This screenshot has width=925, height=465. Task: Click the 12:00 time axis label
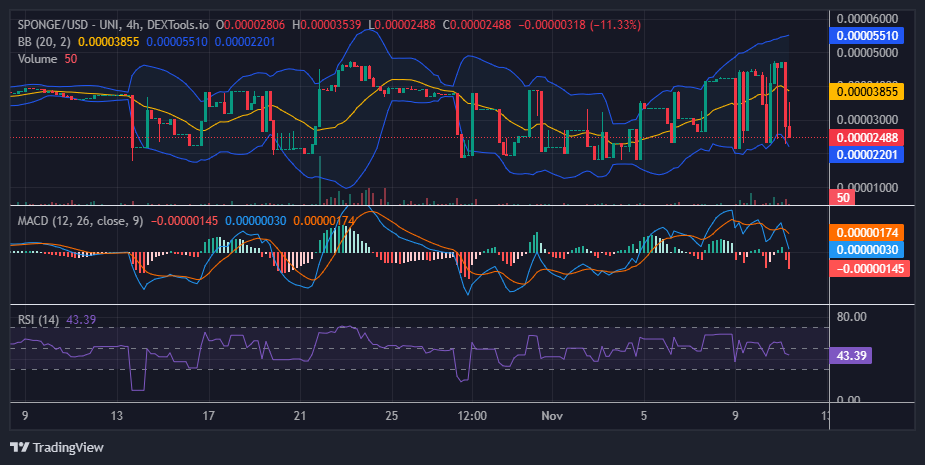(472, 415)
